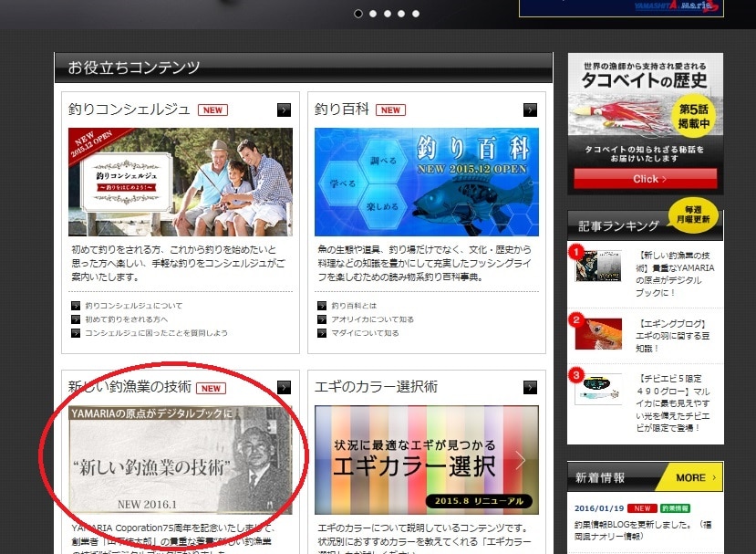756x554 pixels.
Task: Click the number 2 ranking badge
Action: (x=576, y=320)
